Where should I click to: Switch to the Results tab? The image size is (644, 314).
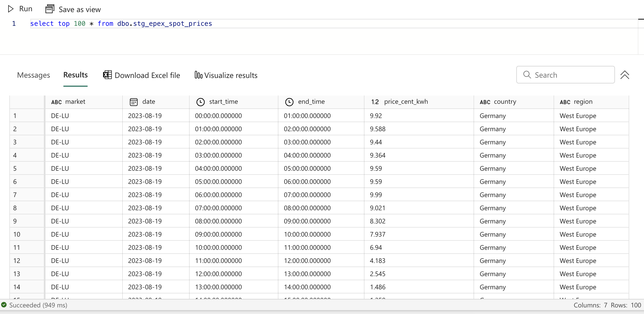pyautogui.click(x=75, y=75)
